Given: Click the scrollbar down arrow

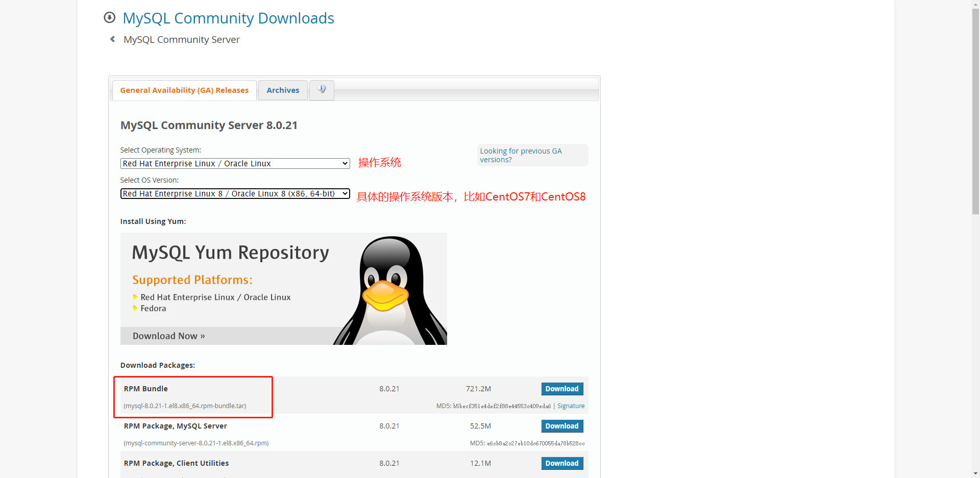Looking at the screenshot, I should click(x=975, y=474).
